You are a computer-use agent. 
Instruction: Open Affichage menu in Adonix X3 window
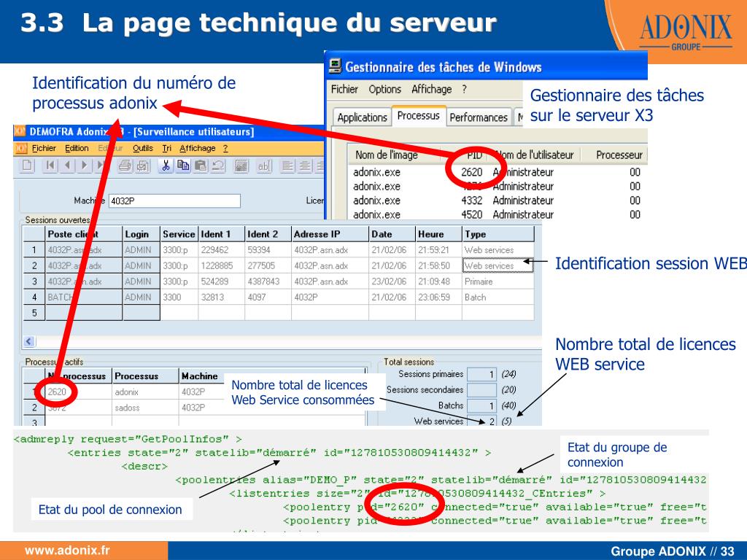pos(197,149)
